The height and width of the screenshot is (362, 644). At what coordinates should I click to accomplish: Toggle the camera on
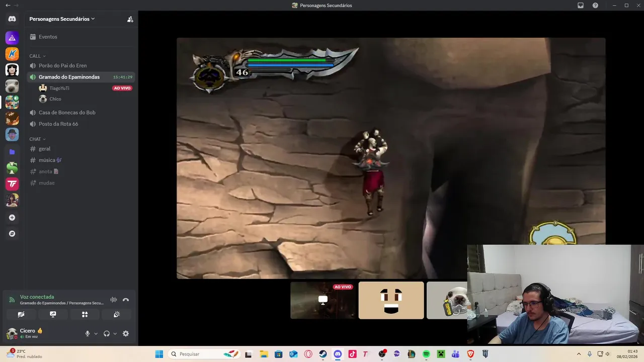[21, 314]
